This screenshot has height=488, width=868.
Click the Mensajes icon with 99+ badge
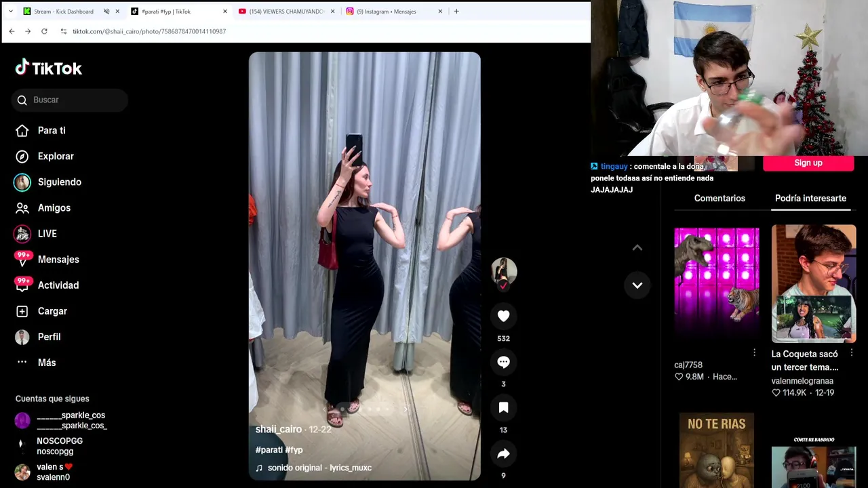coord(22,260)
